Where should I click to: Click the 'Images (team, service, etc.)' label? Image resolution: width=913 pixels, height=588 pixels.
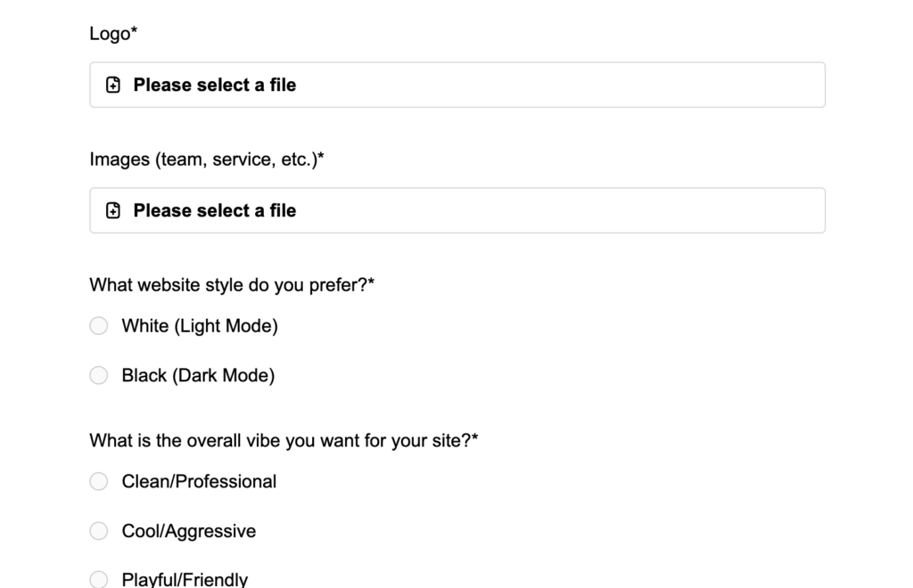(x=207, y=159)
